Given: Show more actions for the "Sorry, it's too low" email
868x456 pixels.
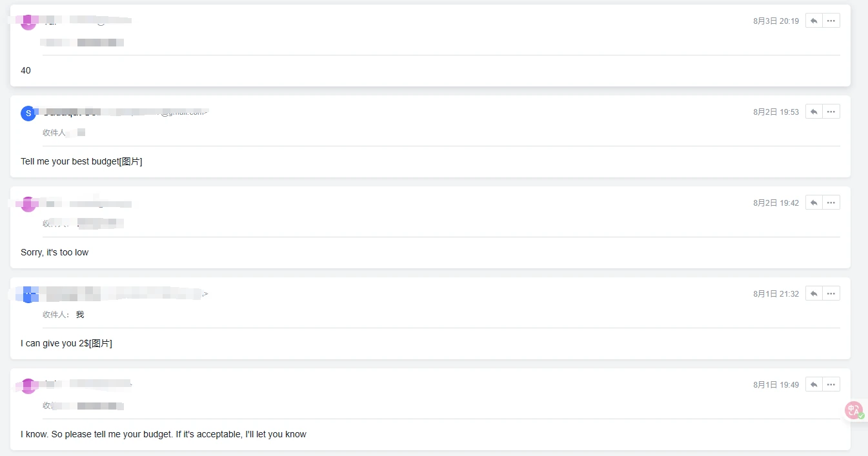Looking at the screenshot, I should pos(831,203).
